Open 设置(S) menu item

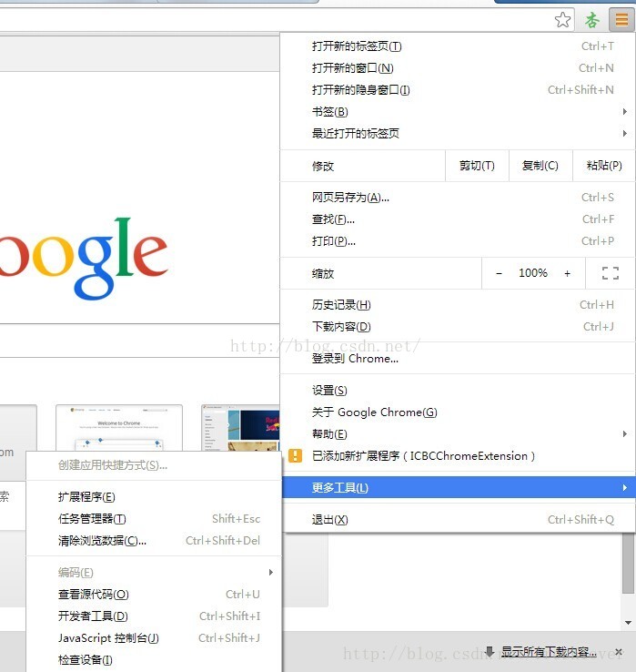(x=458, y=390)
